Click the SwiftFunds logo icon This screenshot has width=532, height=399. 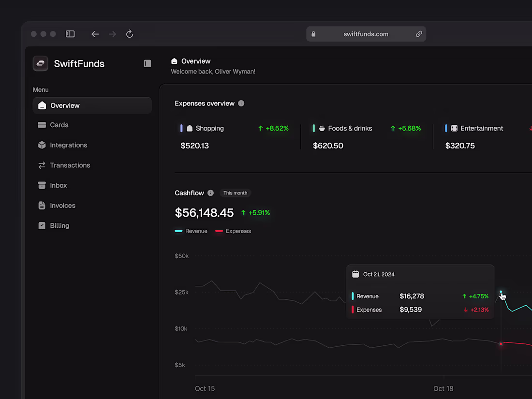(40, 63)
